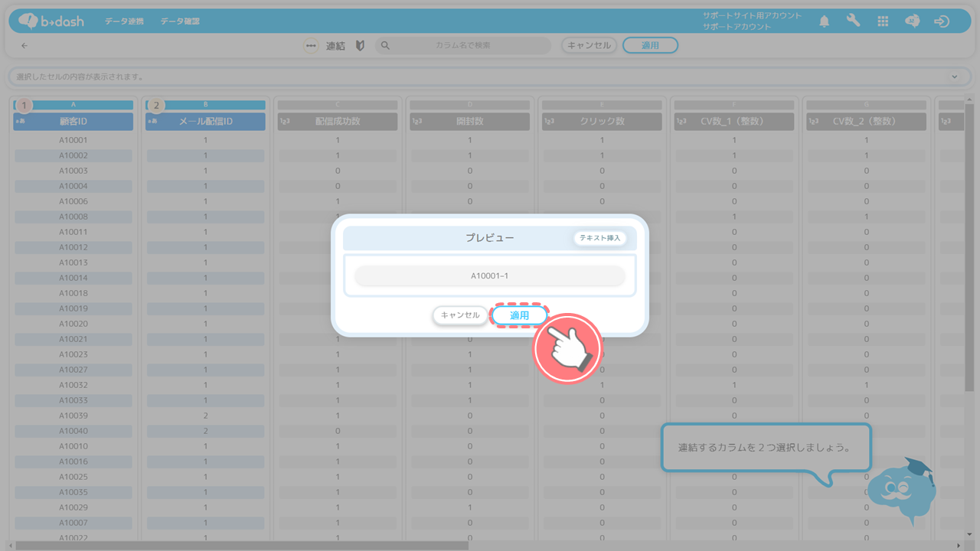The height and width of the screenshot is (551, 980).
Task: Click the vertical scrollbar of the table
Action: (969, 249)
